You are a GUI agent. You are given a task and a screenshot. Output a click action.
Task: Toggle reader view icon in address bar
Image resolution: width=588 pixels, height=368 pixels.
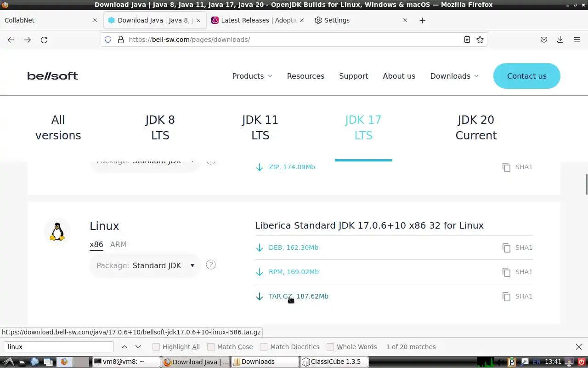tap(467, 40)
